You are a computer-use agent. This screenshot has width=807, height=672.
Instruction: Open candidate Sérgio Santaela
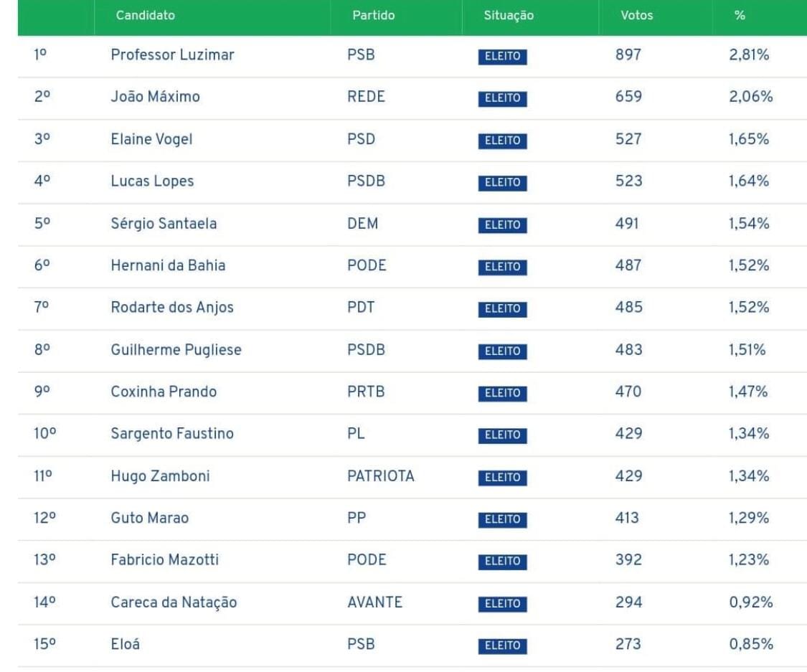tap(164, 223)
